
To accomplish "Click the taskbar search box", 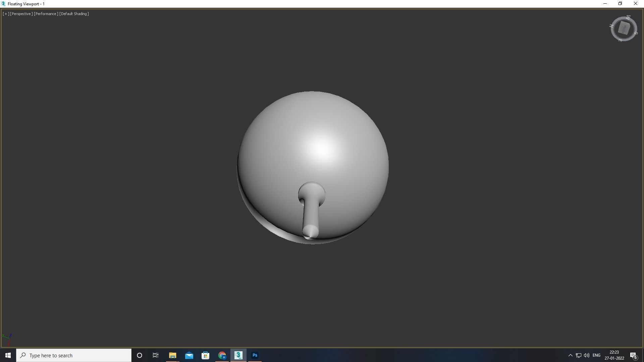I will (74, 355).
